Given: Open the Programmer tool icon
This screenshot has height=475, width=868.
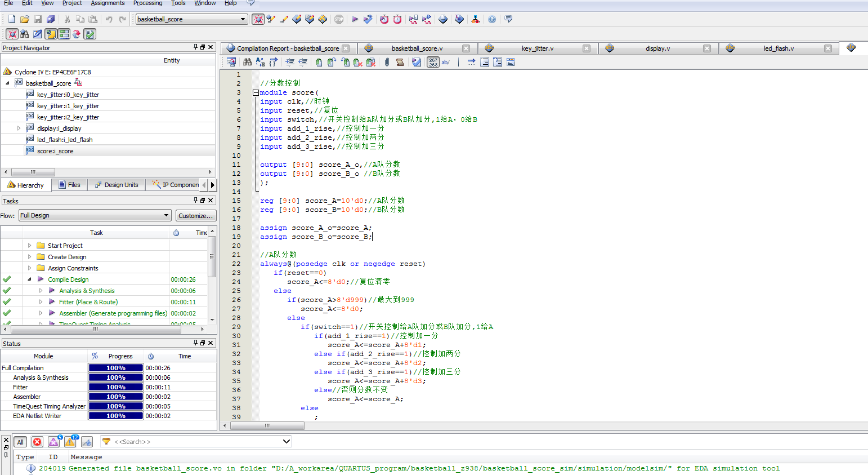Looking at the screenshot, I should pos(459,19).
